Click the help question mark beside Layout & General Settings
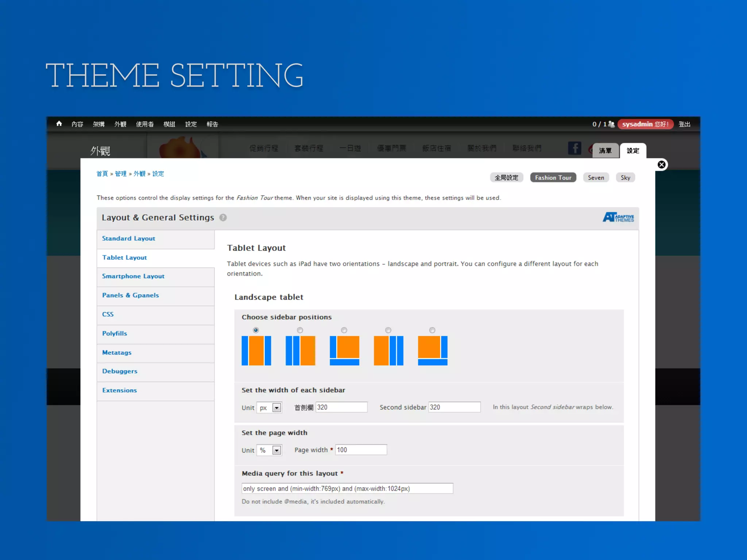This screenshot has height=560, width=747. [x=223, y=218]
